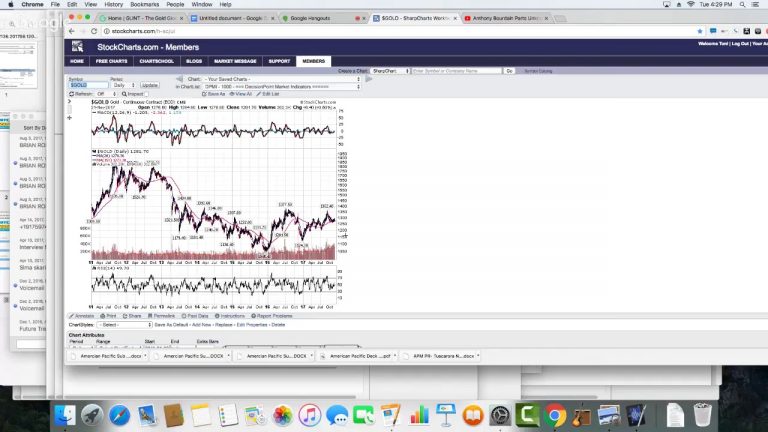Open the SharpChart type dropdown
Viewport: 768px width, 432px height.
[390, 71]
